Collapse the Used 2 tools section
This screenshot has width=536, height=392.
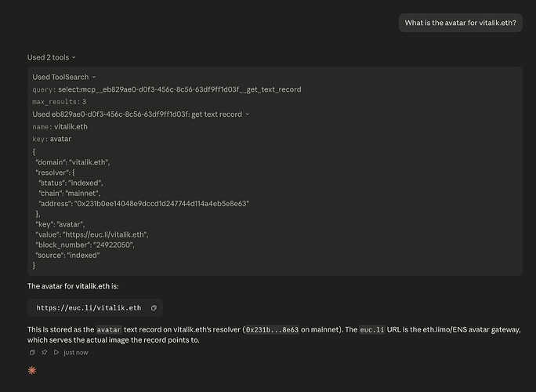pos(52,57)
